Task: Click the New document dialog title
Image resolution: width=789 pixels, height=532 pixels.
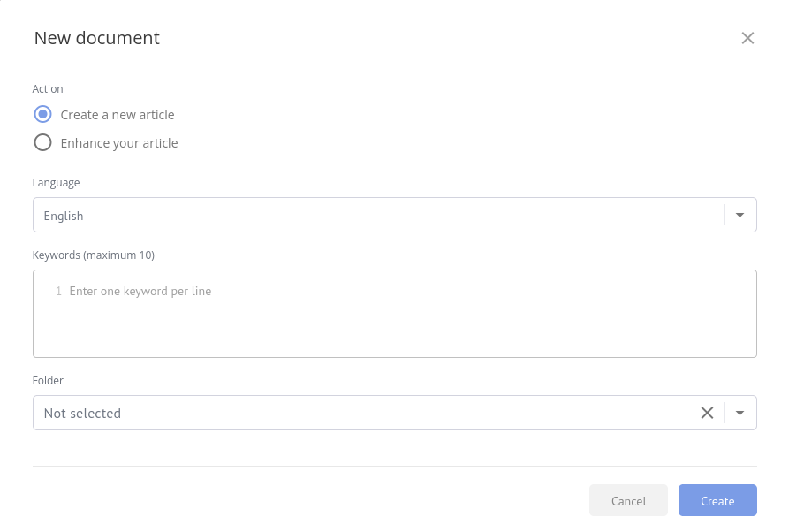Action: coord(96,38)
